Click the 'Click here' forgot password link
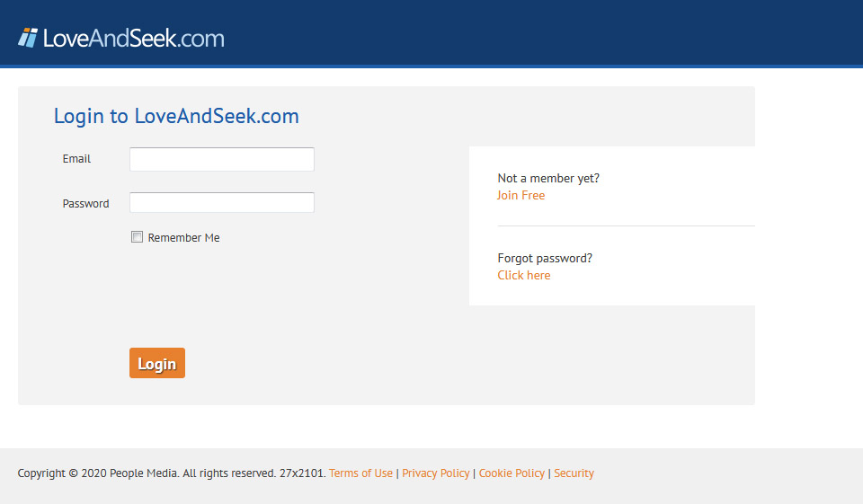This screenshot has height=504, width=863. tap(524, 275)
